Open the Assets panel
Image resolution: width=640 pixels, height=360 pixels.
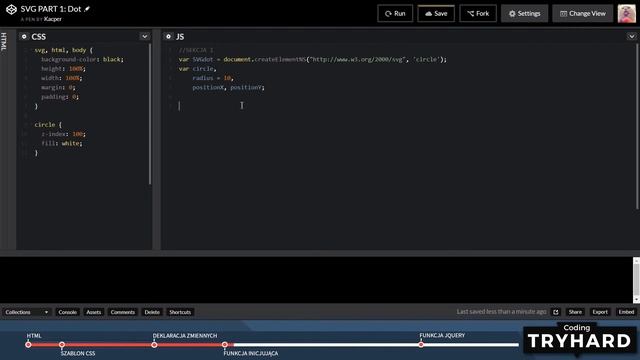(x=93, y=312)
